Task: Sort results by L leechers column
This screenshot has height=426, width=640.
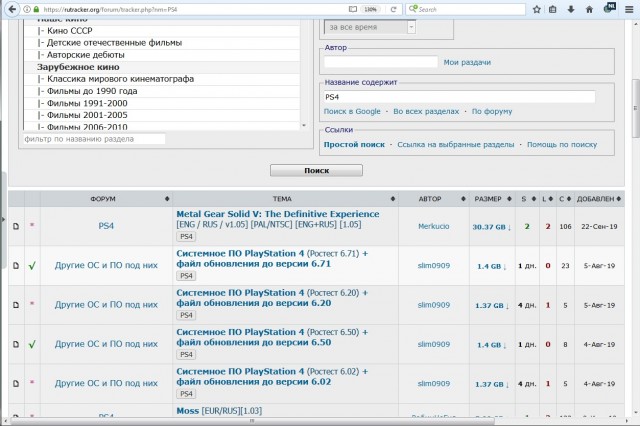Action: tap(547, 199)
